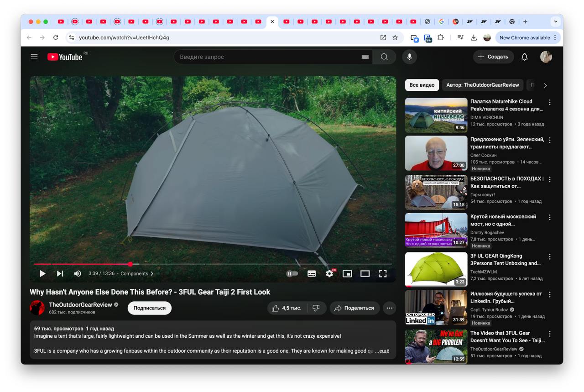Open the Chrome profile avatar
The height and width of the screenshot is (392, 584).
[x=487, y=37]
